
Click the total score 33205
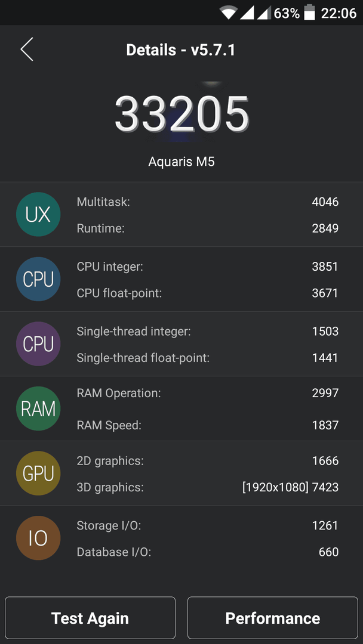pos(181,114)
